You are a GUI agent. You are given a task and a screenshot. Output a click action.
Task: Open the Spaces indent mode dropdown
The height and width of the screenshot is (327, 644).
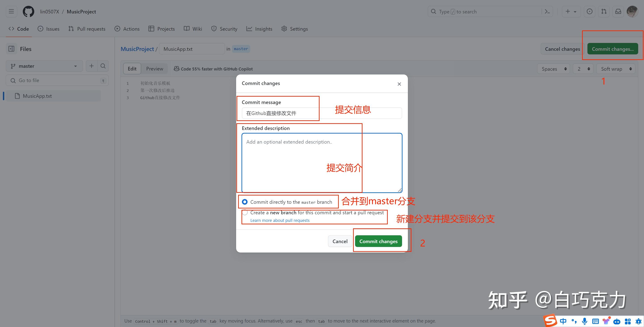[x=553, y=69]
